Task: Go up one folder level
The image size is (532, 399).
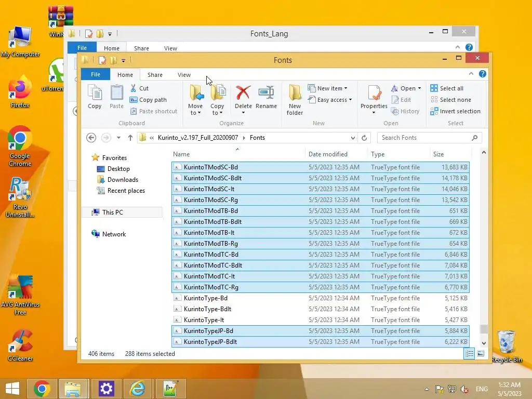Action: tap(130, 138)
